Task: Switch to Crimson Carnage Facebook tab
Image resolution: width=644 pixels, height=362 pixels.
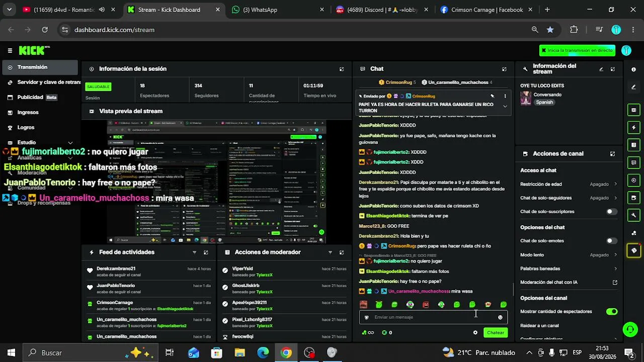Action: point(485,10)
